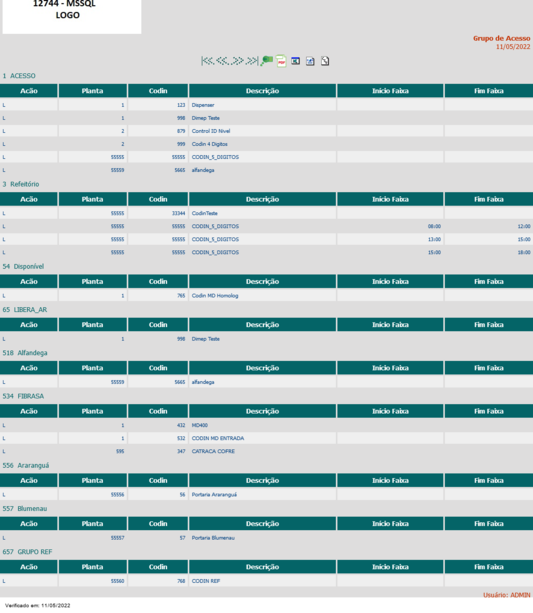Click the Portaria Blumenau description
This screenshot has height=613, width=533.
[x=213, y=538]
